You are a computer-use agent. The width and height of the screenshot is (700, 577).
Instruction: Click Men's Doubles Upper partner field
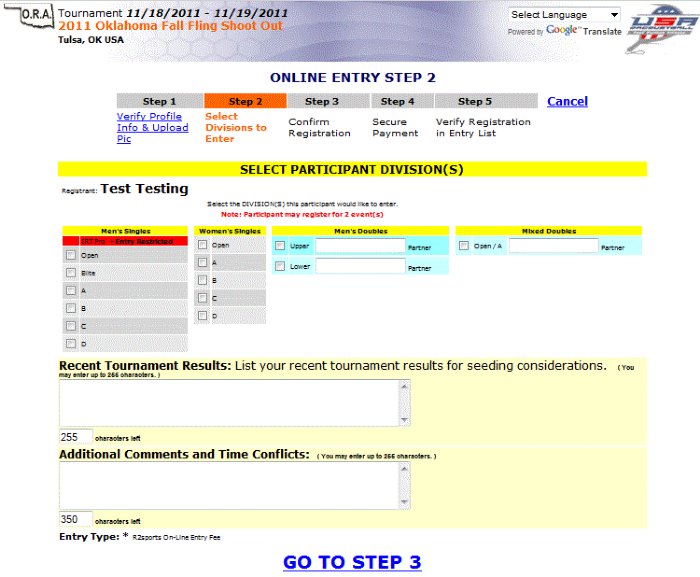click(x=360, y=245)
